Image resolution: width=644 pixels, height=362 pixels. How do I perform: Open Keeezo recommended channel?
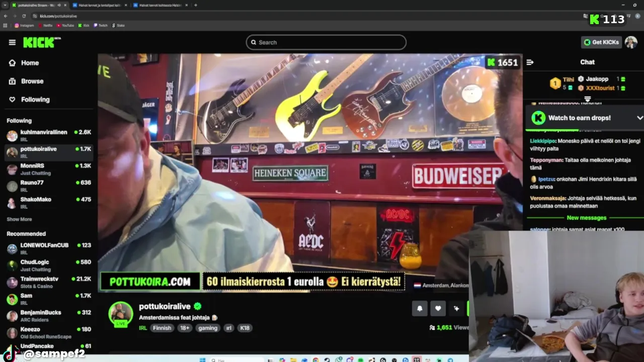pos(49,332)
